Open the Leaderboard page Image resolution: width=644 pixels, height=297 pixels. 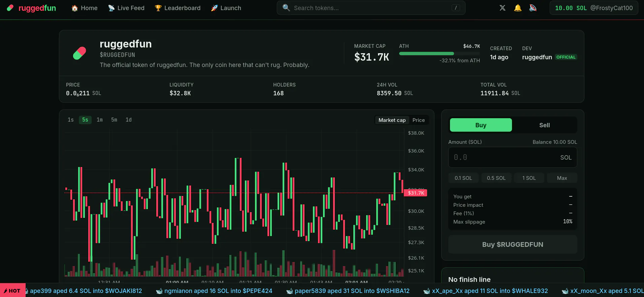178,8
